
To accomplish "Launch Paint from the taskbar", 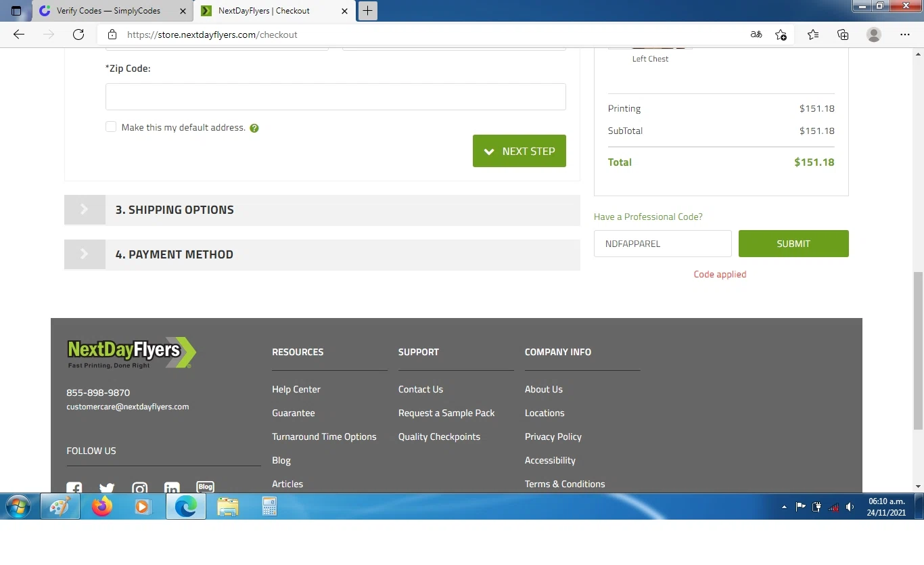I will point(60,506).
